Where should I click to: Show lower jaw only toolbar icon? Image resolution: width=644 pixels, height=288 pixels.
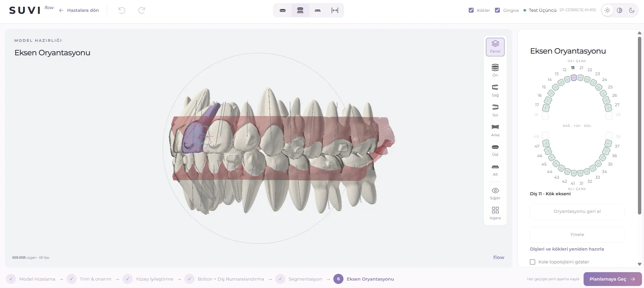coord(317,10)
